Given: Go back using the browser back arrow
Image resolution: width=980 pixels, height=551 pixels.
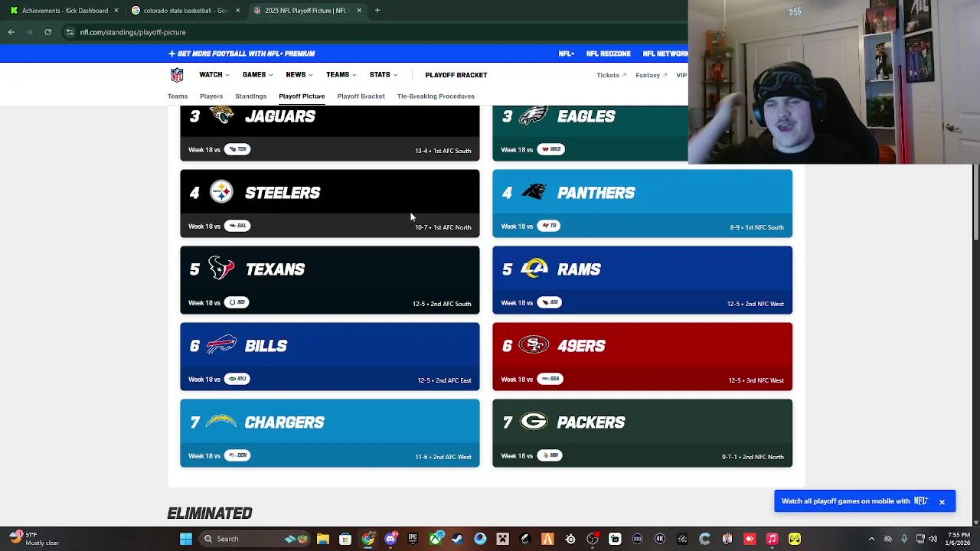Looking at the screenshot, I should (11, 32).
